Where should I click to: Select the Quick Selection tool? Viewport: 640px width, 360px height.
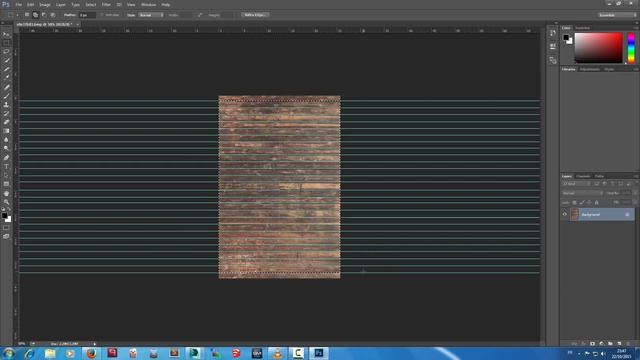(x=6, y=60)
